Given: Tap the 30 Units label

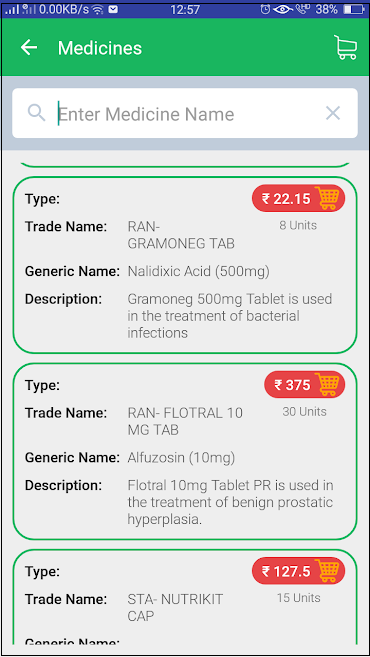Looking at the screenshot, I should (304, 412).
